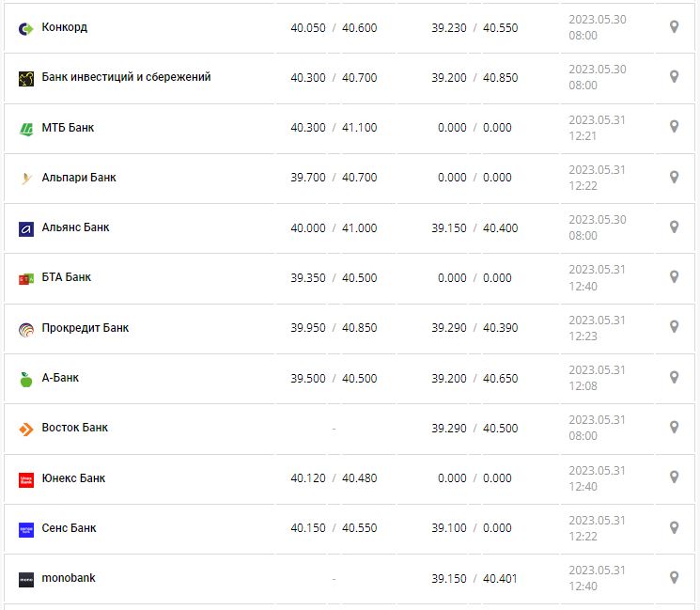Click the БТА Банк logo icon
This screenshot has width=700, height=610.
(26, 279)
